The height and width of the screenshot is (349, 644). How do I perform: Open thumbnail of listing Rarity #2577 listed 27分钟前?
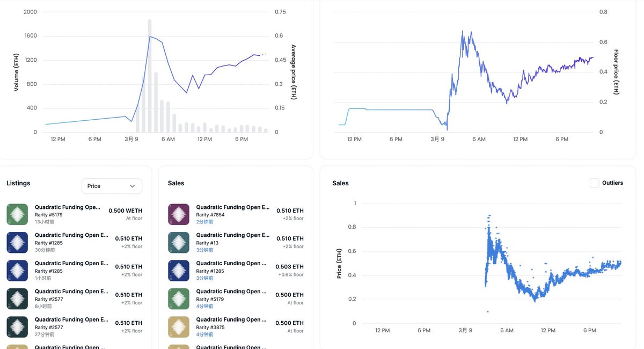click(x=17, y=327)
